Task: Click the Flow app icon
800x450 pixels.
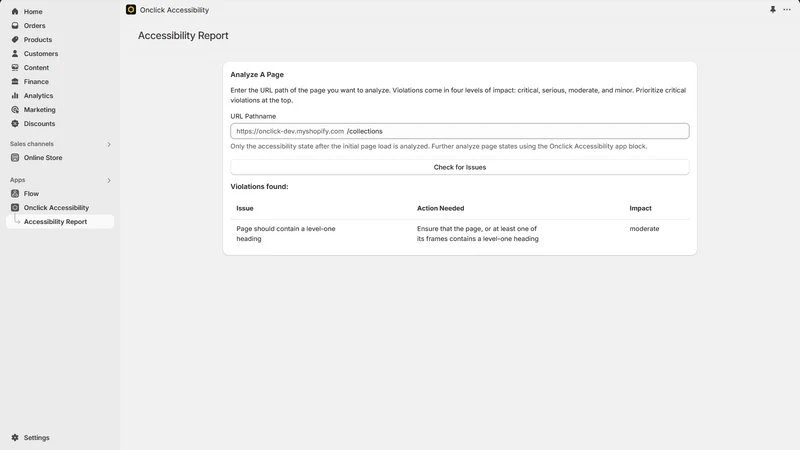Action: (x=15, y=193)
